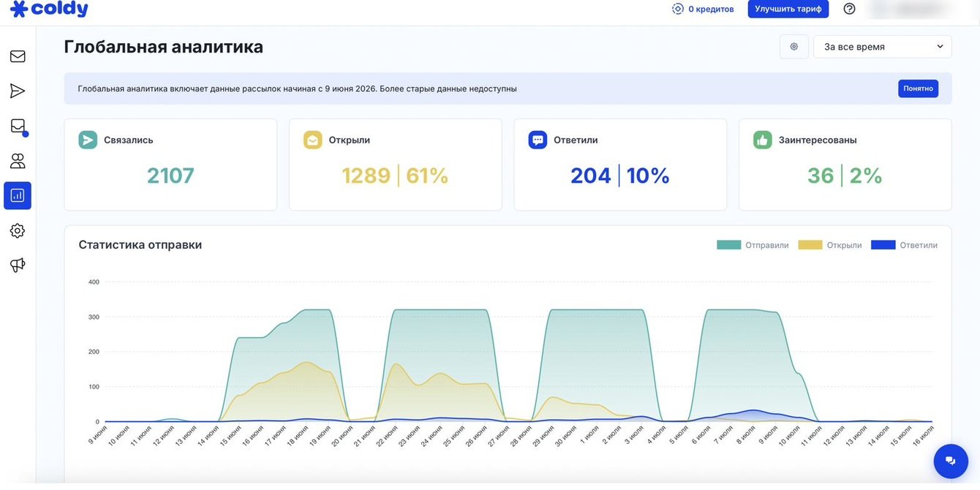Click the help question mark icon
This screenshot has width=980, height=490.
(x=849, y=9)
